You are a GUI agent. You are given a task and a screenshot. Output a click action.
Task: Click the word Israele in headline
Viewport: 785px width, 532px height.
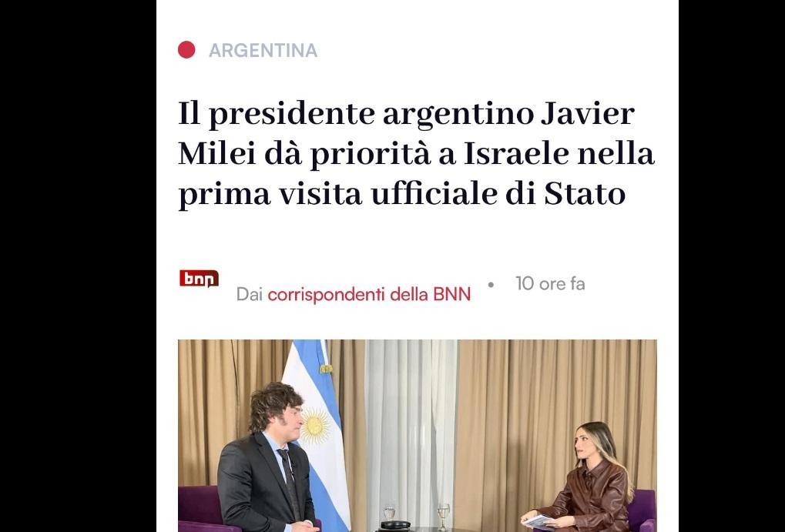pyautogui.click(x=516, y=153)
